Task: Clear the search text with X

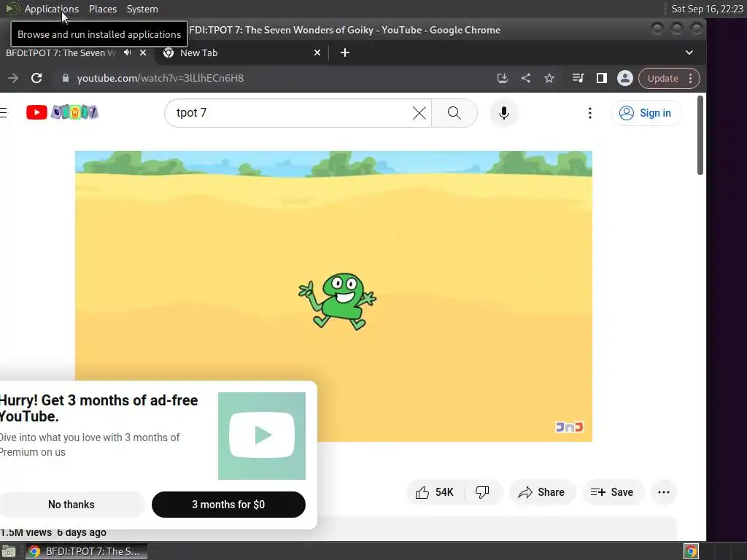Action: 419,113
